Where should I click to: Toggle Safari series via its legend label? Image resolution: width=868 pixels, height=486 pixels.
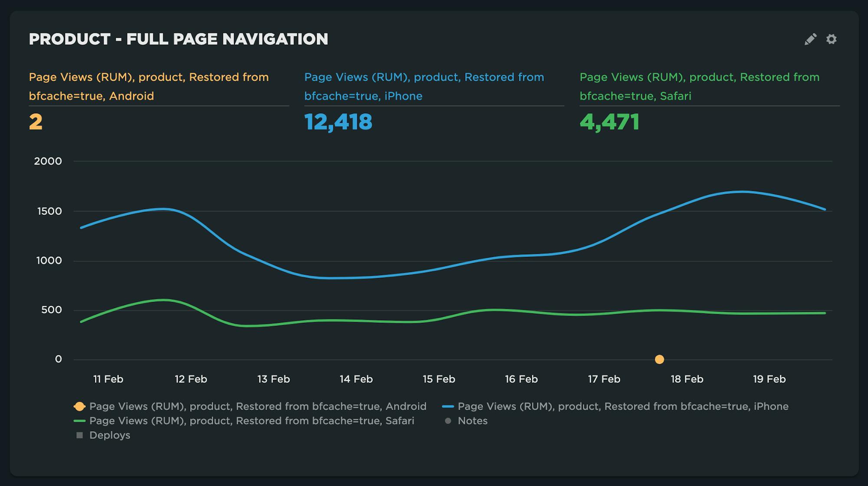[x=252, y=421]
